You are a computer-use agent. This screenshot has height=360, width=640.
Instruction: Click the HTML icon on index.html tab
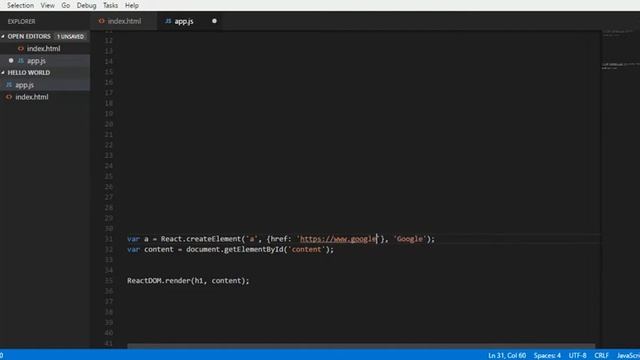[x=101, y=21]
